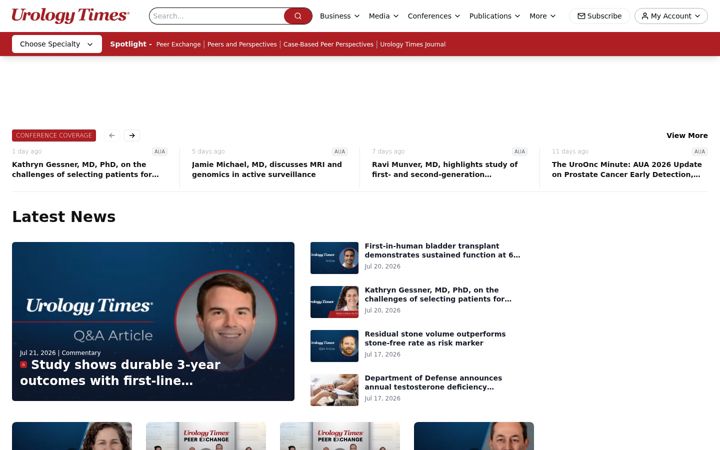Image resolution: width=720 pixels, height=450 pixels.
Task: Click AUA tag on Ravi Munver card
Action: pyautogui.click(x=520, y=152)
